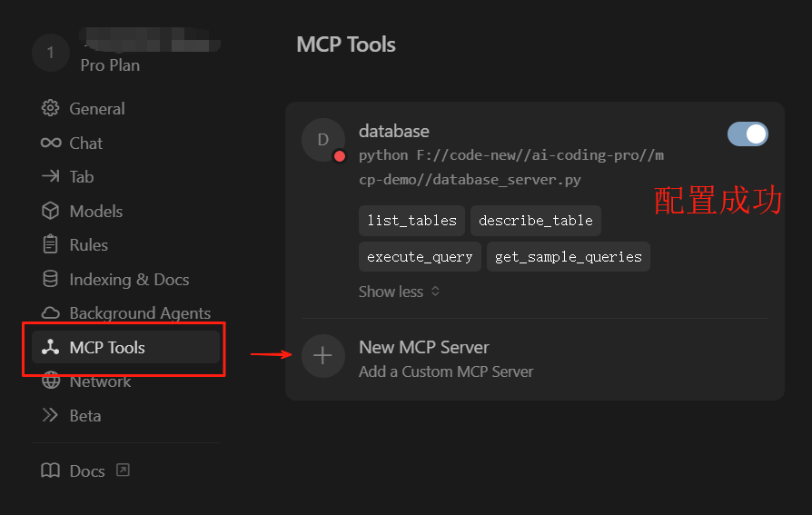Click the General gear icon
This screenshot has width=812, height=515.
(51, 109)
